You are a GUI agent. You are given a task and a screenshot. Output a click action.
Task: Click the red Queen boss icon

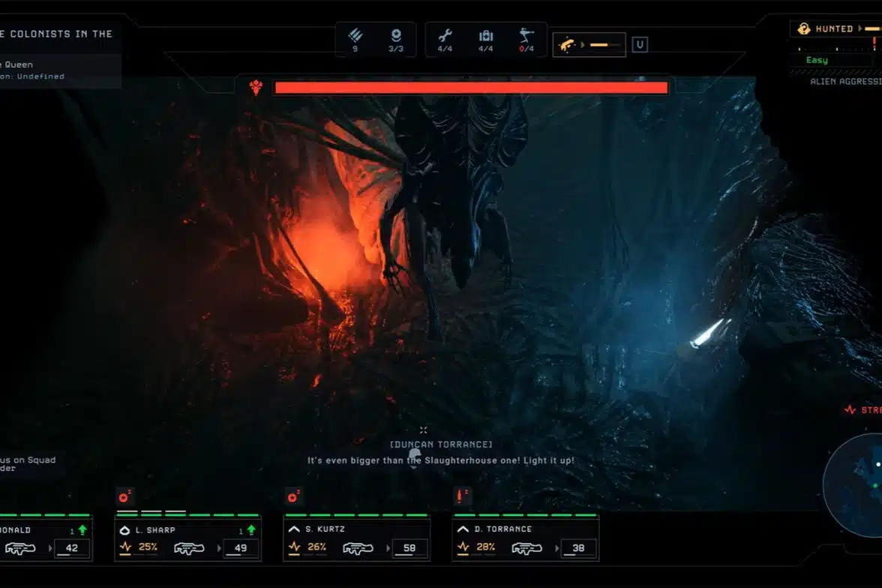click(x=256, y=87)
